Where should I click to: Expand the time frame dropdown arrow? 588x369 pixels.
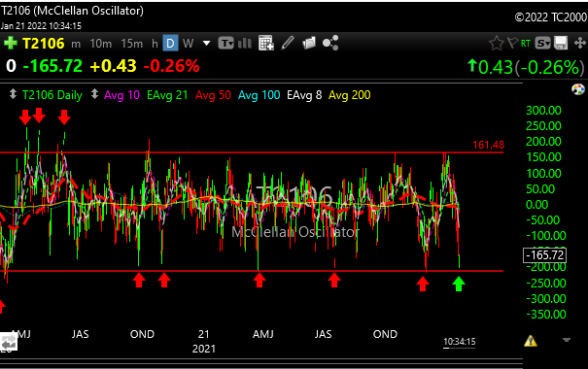(x=206, y=44)
